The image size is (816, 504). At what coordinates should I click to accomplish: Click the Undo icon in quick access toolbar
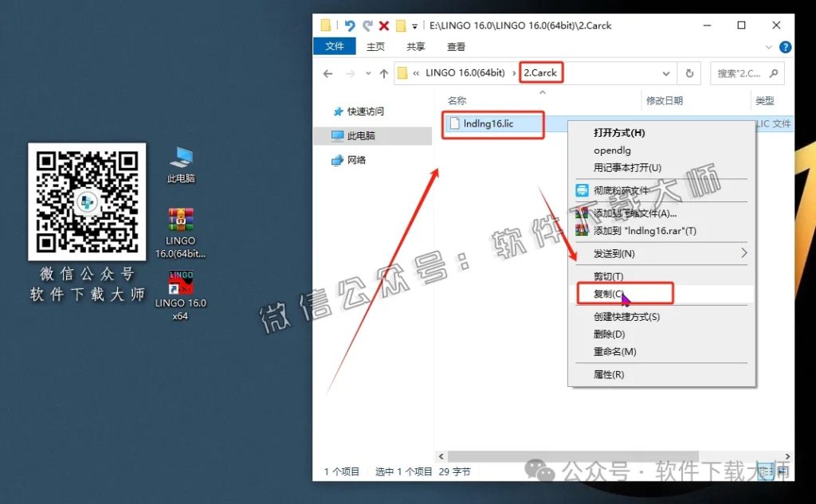point(349,25)
